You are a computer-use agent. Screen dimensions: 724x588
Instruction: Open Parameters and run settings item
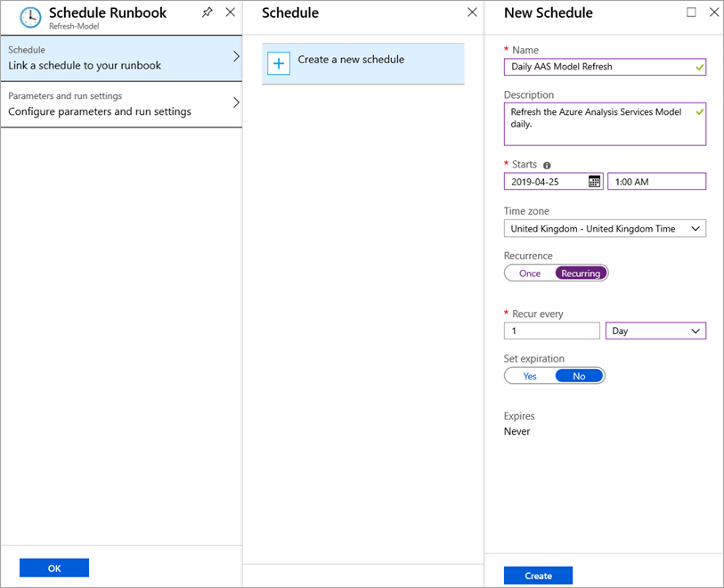(x=121, y=104)
